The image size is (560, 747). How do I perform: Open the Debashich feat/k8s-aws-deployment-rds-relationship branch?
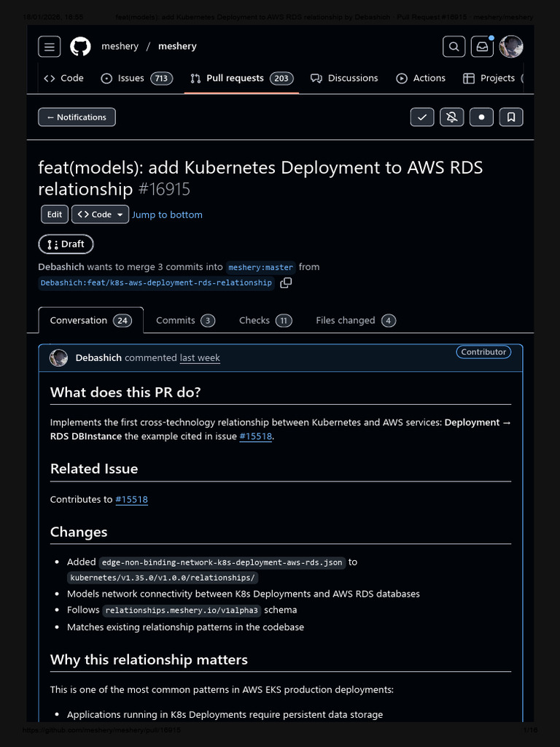tap(156, 282)
